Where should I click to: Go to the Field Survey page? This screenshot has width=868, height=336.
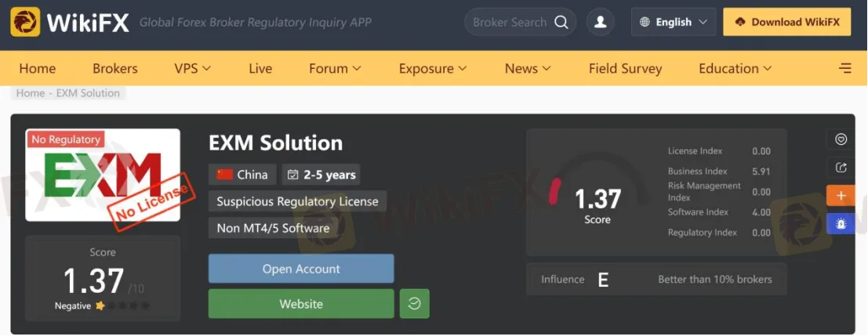click(x=625, y=68)
